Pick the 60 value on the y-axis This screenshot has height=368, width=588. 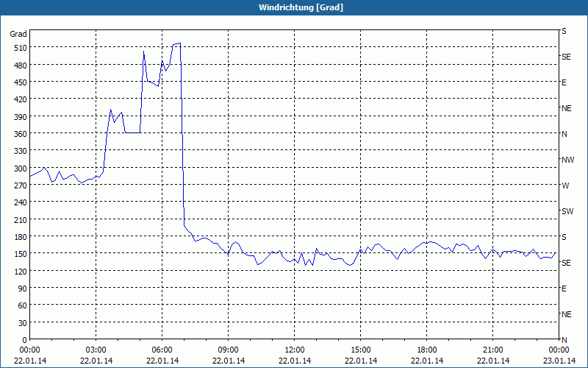tap(23, 305)
